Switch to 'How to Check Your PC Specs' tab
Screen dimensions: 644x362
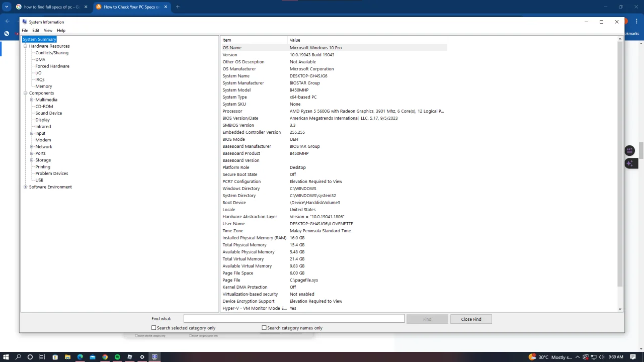click(132, 7)
